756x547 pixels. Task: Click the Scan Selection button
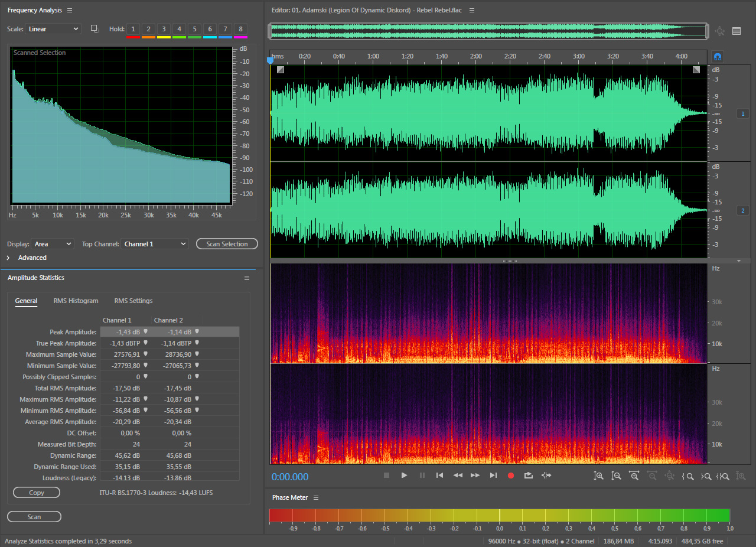click(x=227, y=244)
